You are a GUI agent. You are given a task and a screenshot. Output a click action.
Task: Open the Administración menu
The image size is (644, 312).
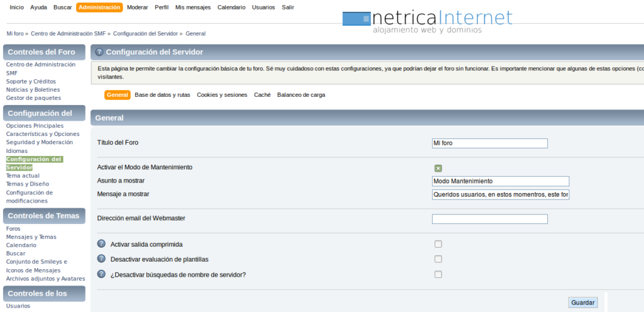(99, 8)
